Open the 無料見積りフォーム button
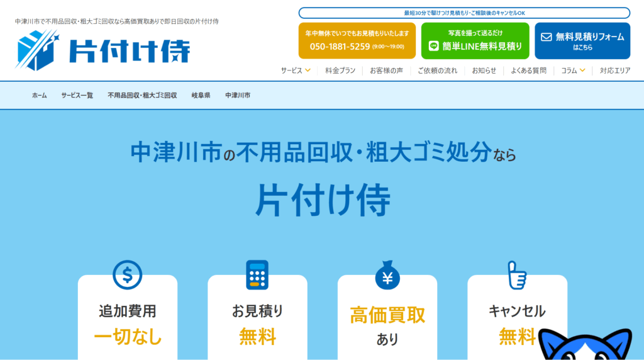The width and height of the screenshot is (644, 360). click(582, 41)
